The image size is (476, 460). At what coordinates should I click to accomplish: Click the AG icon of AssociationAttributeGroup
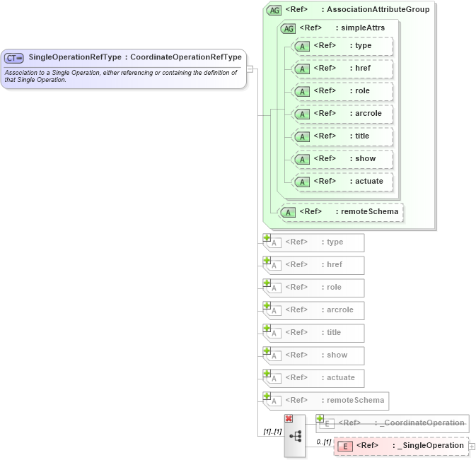click(x=274, y=11)
